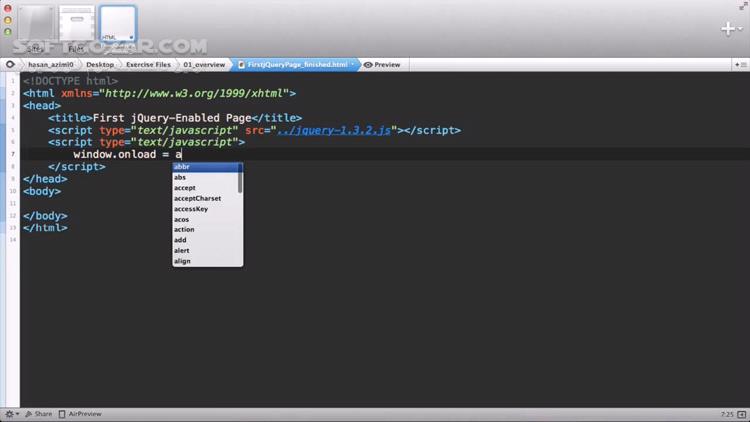Go to Desktop in the path bar

point(100,65)
